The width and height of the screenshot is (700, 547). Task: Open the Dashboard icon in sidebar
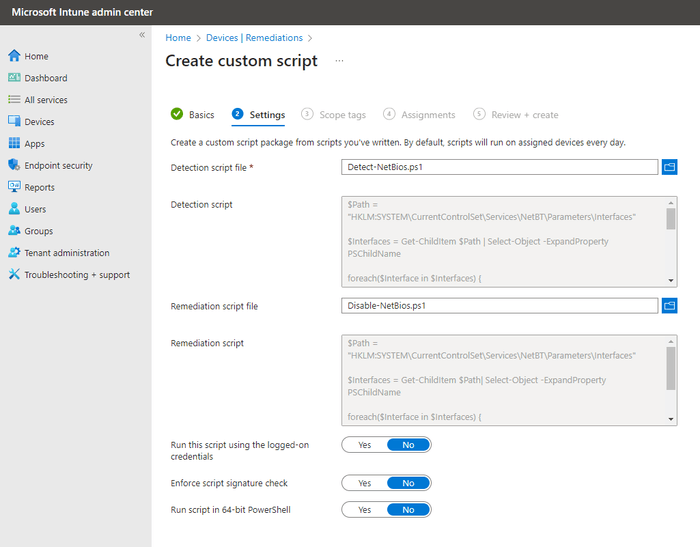[x=14, y=78]
